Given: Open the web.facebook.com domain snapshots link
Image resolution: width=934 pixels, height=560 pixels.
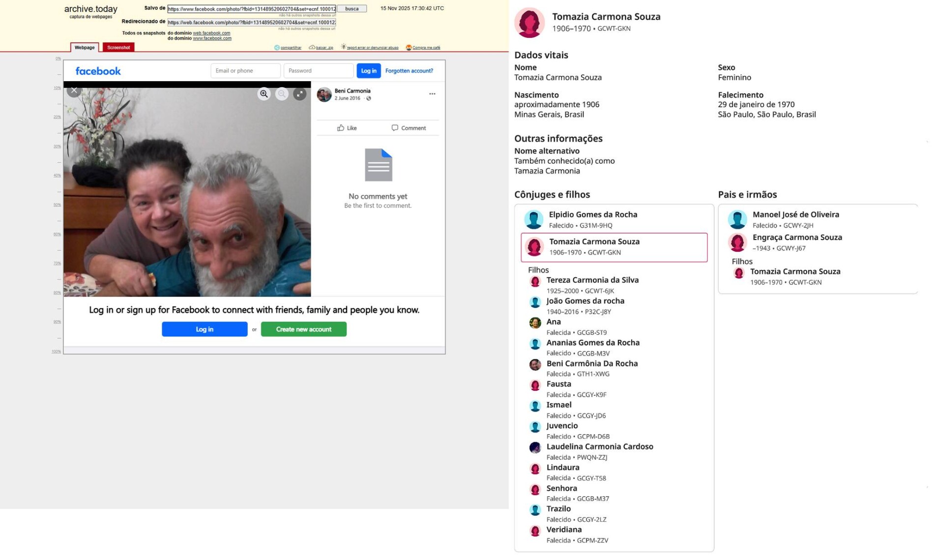Looking at the screenshot, I should 211,33.
